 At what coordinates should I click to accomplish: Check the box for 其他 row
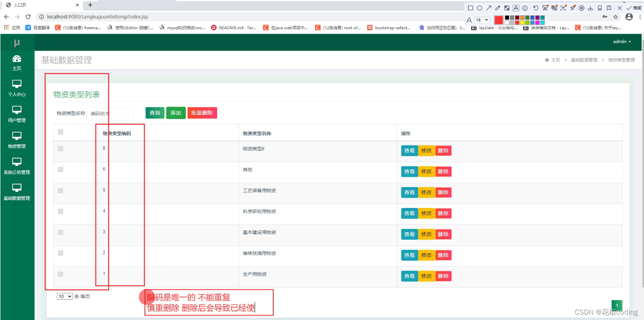(x=61, y=169)
